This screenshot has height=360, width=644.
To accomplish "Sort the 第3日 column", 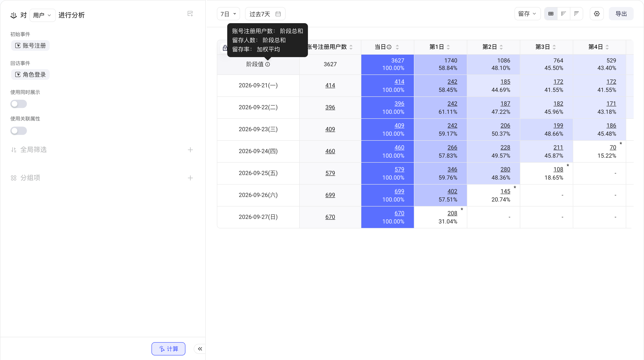I will (x=554, y=47).
